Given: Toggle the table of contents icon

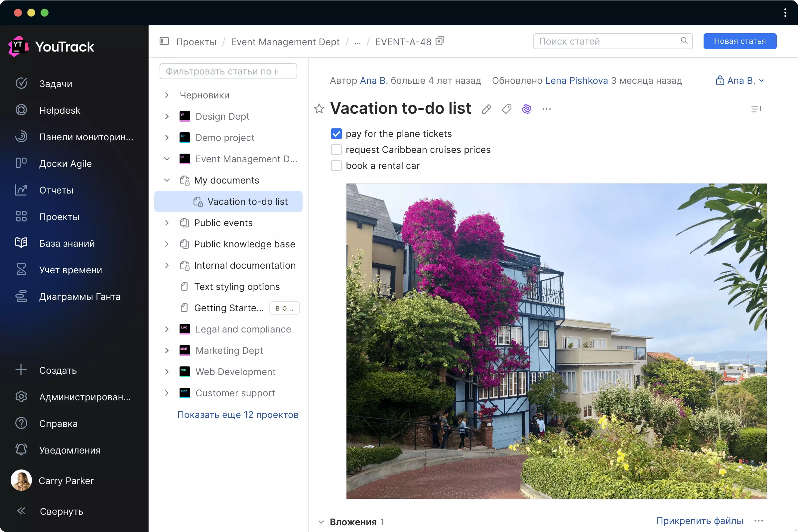Looking at the screenshot, I should 755,109.
